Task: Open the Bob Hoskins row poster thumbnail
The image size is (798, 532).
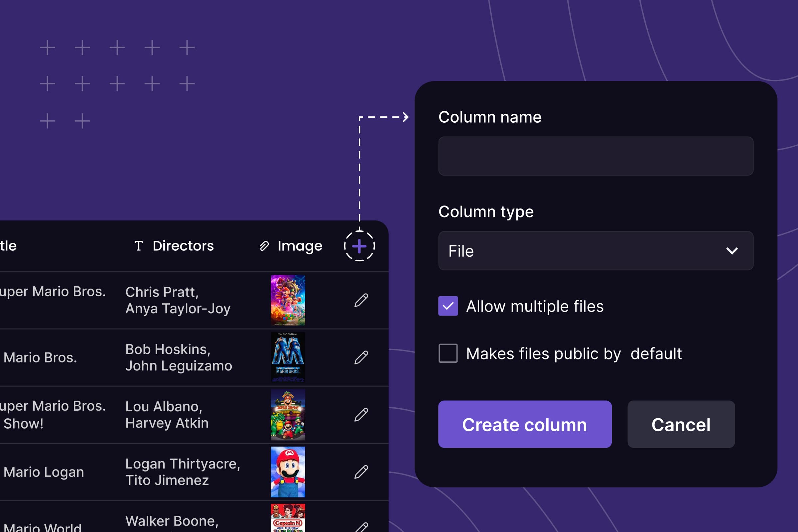Action: point(288,357)
